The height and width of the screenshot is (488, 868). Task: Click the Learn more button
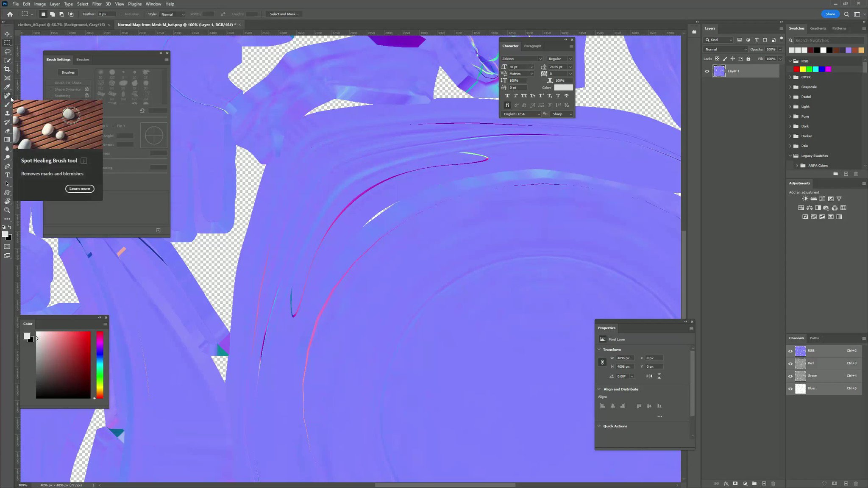click(80, 189)
